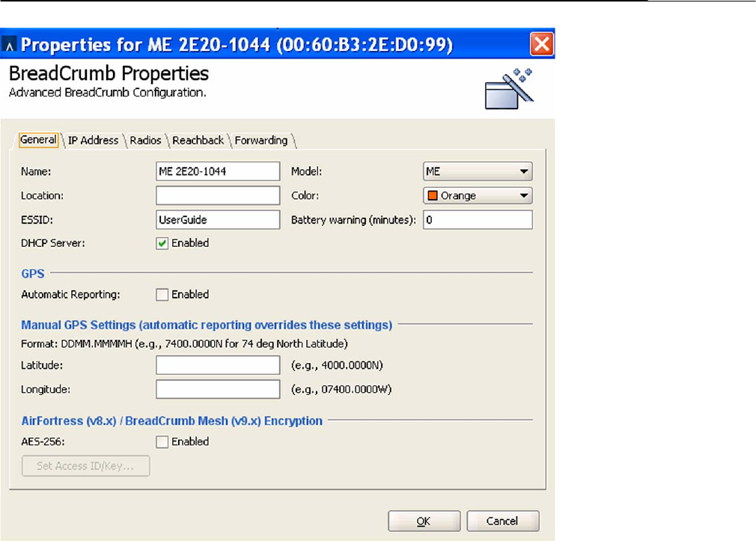Open the Color dropdown showing Orange
756x541 pixels.
[478, 195]
